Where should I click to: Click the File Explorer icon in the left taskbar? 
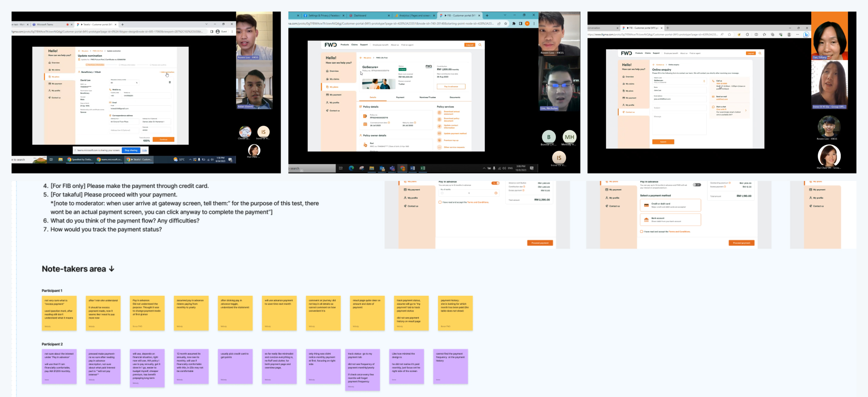[60, 159]
